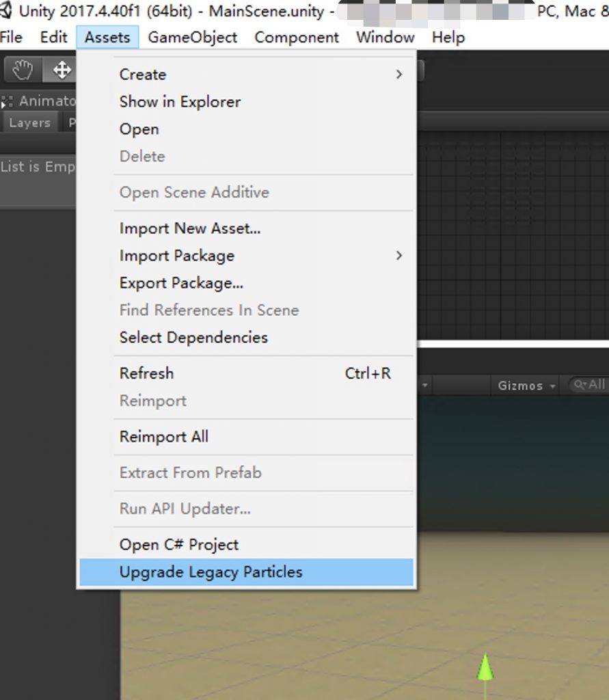Viewport: 609px width, 700px height.
Task: Click Select Dependencies entry
Action: coord(193,338)
